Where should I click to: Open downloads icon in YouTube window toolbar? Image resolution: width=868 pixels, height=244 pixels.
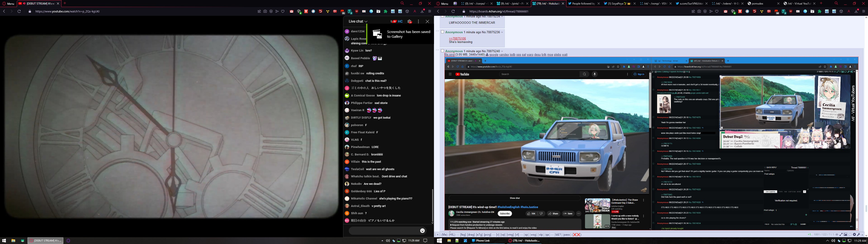[422, 11]
